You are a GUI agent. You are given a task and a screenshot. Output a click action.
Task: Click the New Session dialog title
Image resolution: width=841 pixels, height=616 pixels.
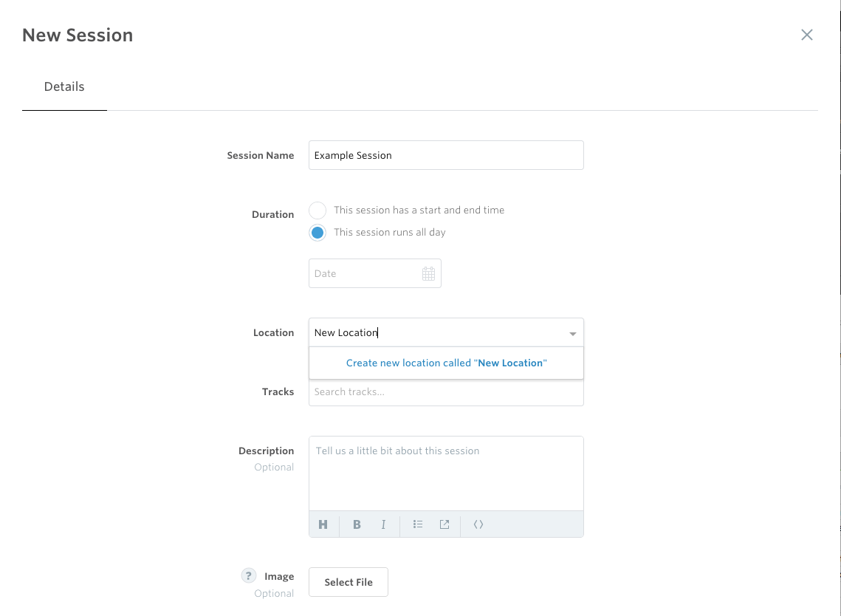(78, 35)
